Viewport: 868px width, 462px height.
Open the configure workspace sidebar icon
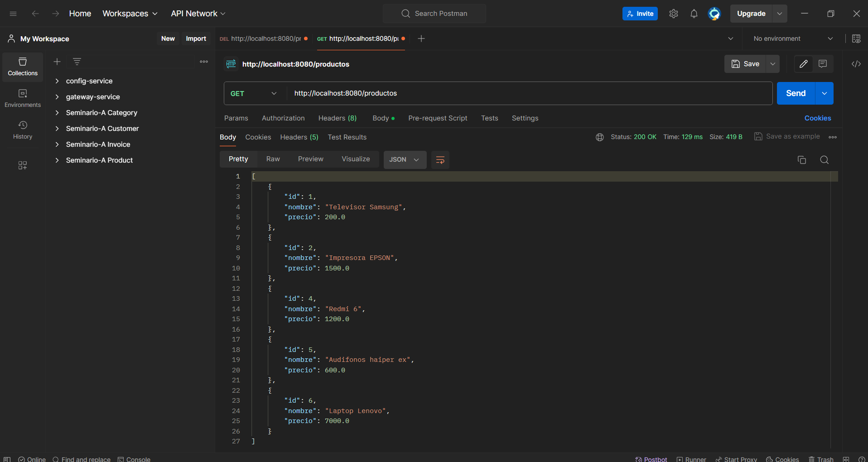click(23, 165)
